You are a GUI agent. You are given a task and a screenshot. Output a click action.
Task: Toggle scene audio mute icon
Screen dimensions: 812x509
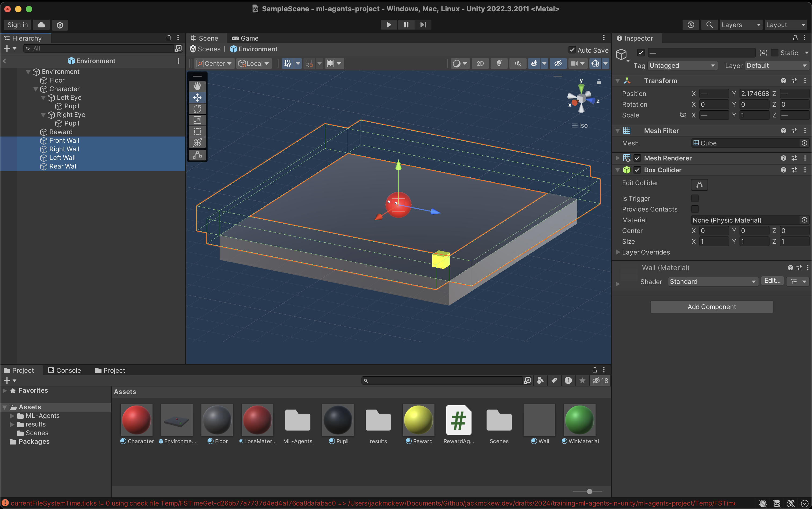[518, 63]
